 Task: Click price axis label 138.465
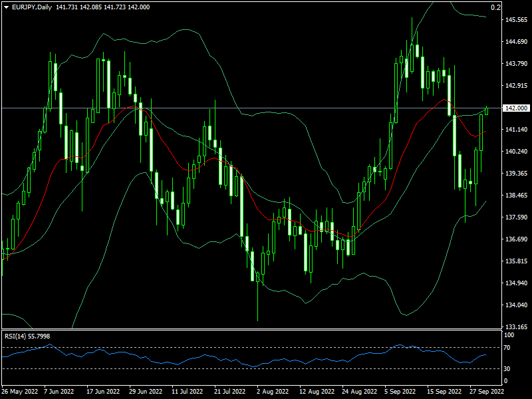[x=517, y=196]
